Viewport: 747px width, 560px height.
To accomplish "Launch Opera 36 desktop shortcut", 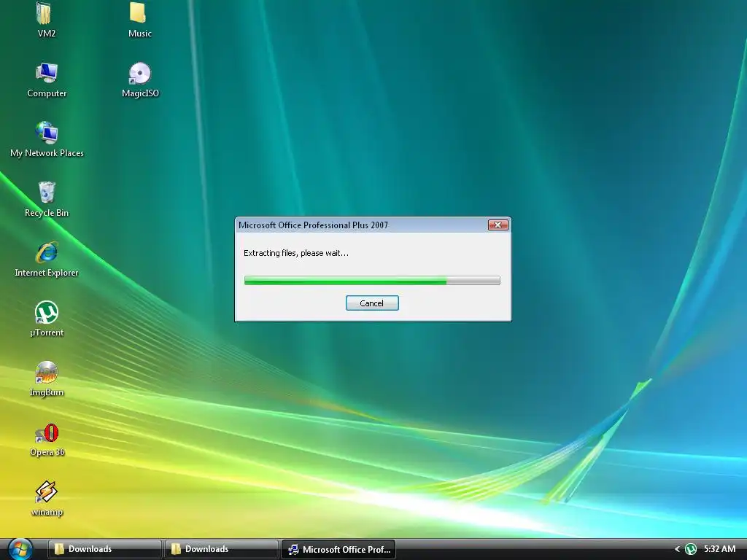I will tap(46, 432).
